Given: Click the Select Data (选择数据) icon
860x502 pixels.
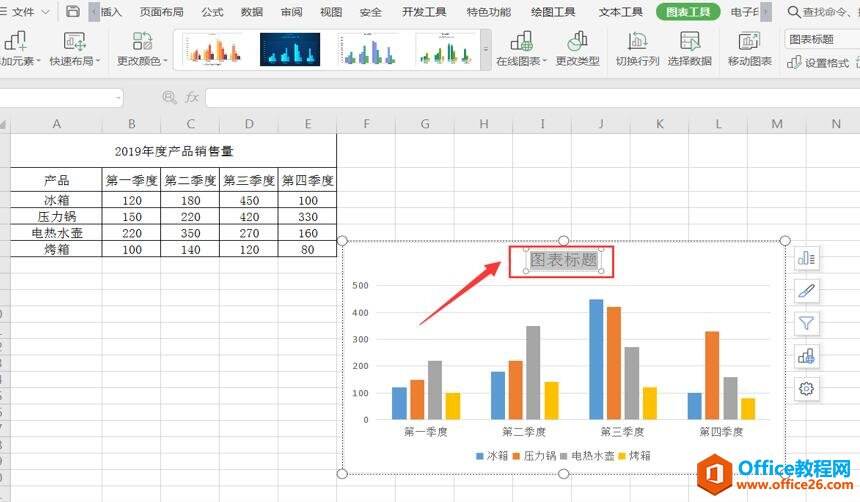Looking at the screenshot, I should coord(689,41).
